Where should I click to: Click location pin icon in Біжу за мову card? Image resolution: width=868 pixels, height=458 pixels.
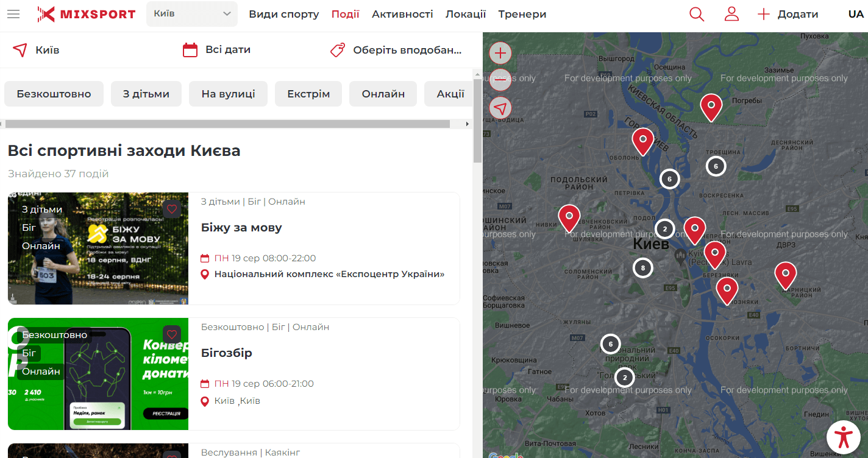[x=205, y=275]
